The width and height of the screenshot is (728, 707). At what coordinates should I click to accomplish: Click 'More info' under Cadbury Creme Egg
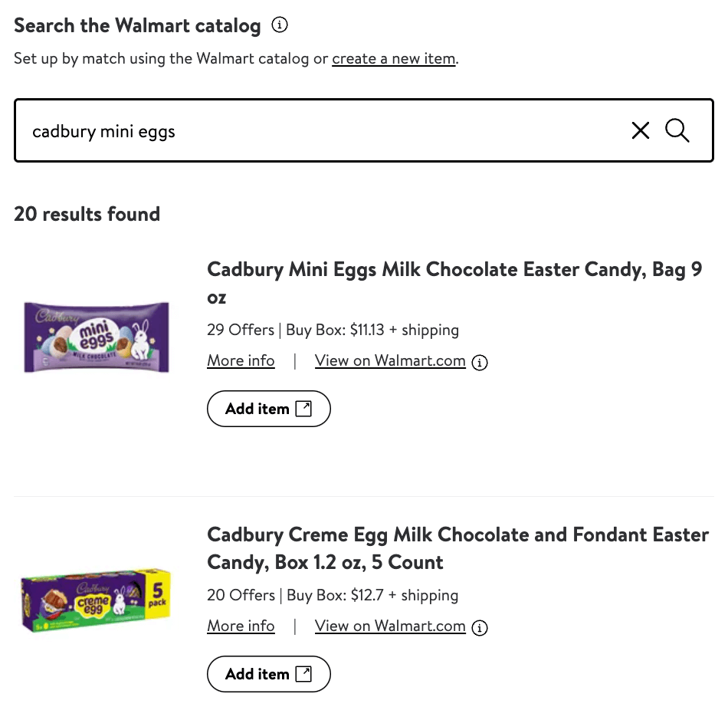pyautogui.click(x=241, y=626)
